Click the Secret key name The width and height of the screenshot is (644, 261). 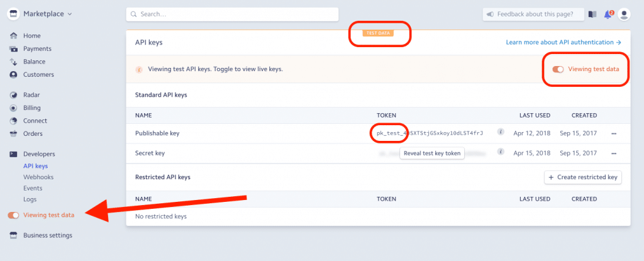150,153
